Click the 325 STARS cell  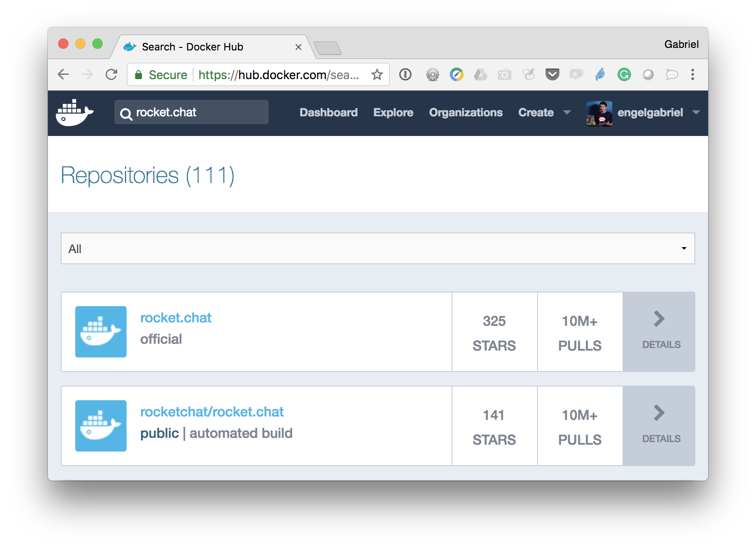[x=494, y=332]
